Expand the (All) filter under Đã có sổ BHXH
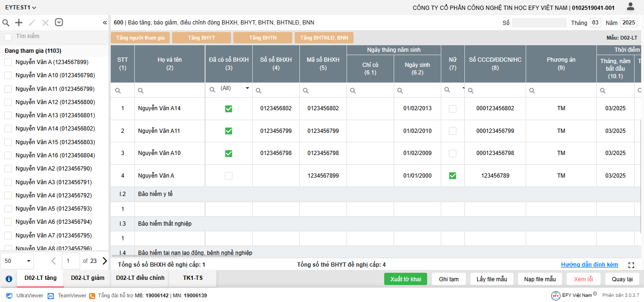The image size is (644, 302). 247,88
